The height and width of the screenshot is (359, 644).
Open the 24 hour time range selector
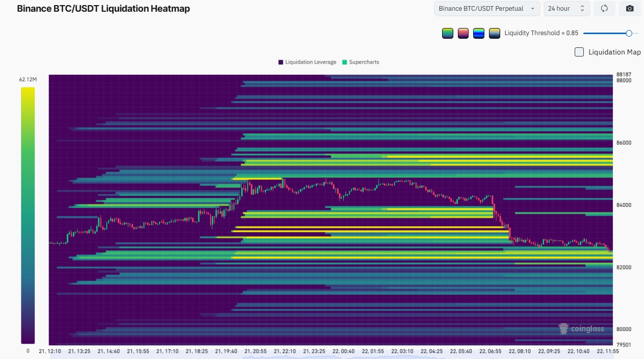pyautogui.click(x=567, y=9)
